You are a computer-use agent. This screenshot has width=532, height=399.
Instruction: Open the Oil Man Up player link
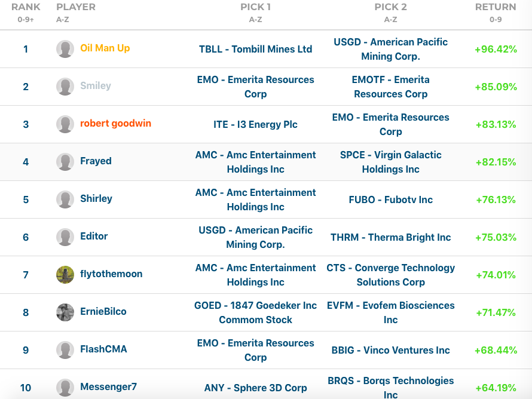[x=105, y=48]
